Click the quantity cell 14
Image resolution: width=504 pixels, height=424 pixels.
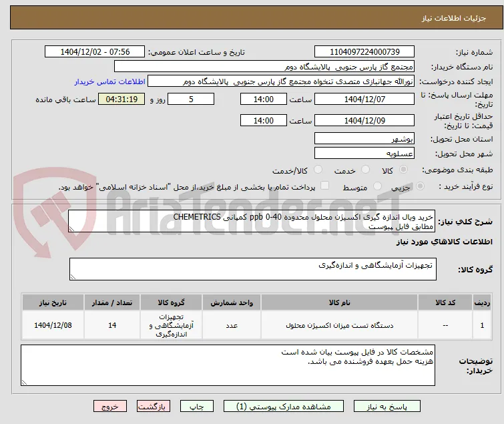112,325
